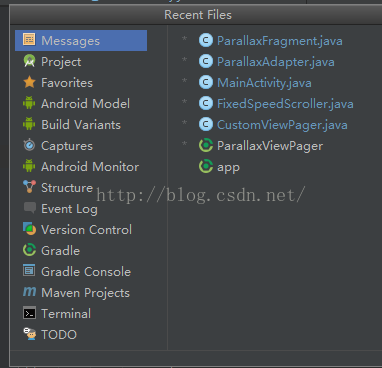382x368 pixels.
Task: Open the app Gradle entry
Action: click(x=219, y=167)
